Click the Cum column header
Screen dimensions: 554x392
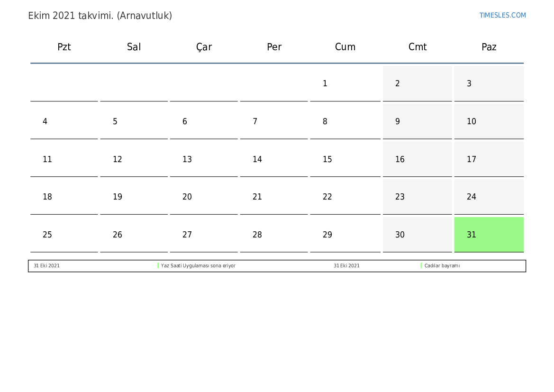(345, 47)
